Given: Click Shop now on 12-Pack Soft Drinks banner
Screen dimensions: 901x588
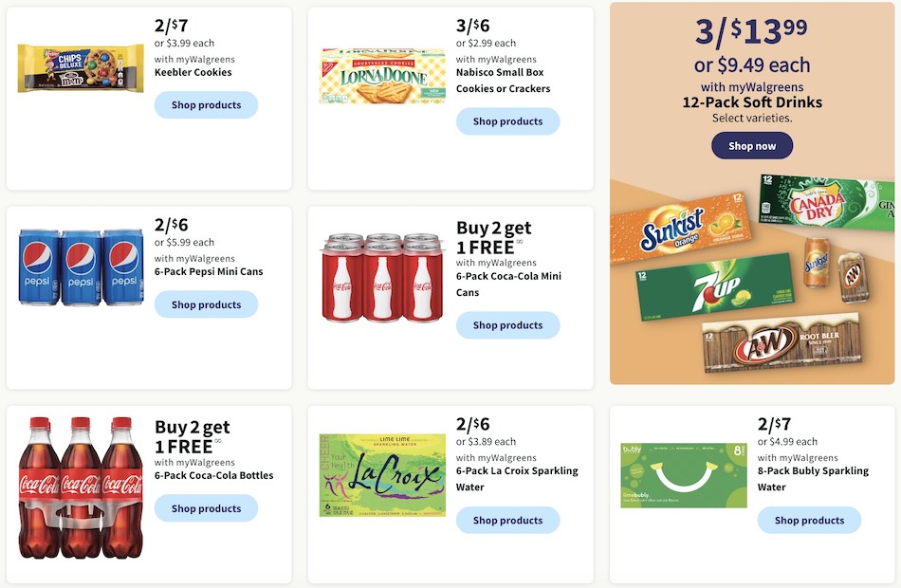Looking at the screenshot, I should point(751,145).
